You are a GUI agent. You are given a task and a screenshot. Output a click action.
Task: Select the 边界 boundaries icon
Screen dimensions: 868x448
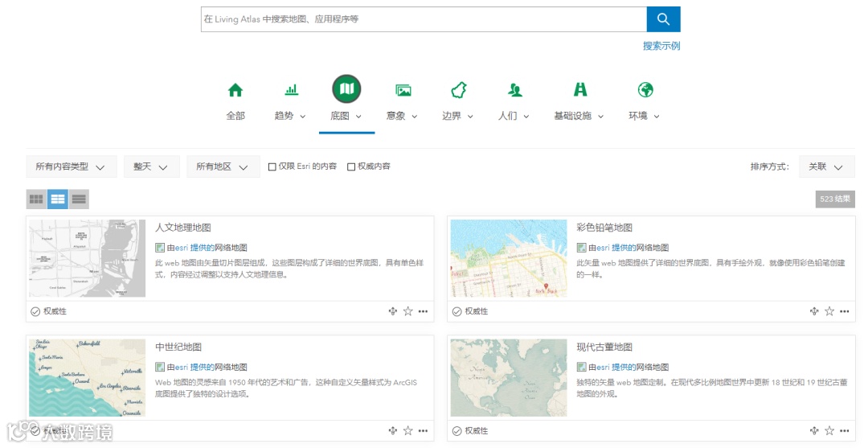459,90
